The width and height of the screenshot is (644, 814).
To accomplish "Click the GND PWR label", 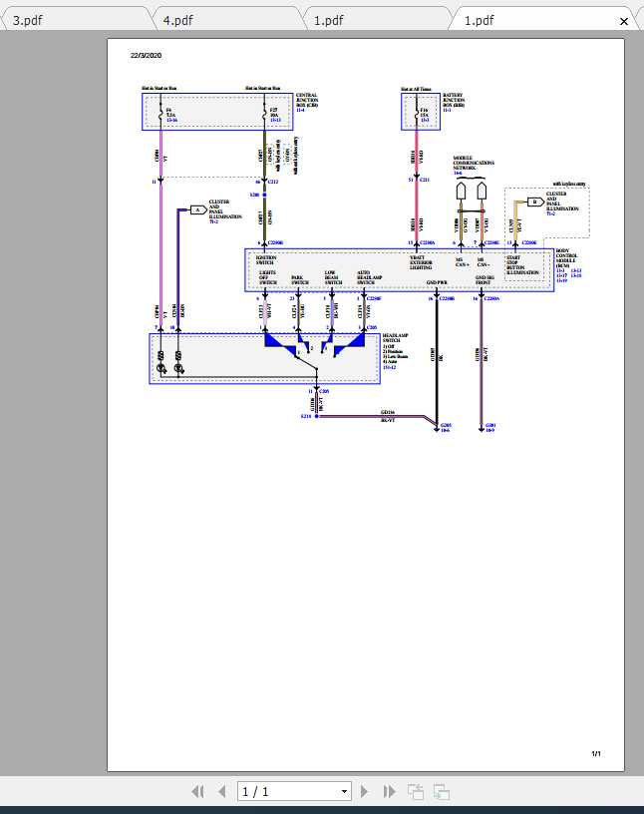I will coord(437,282).
